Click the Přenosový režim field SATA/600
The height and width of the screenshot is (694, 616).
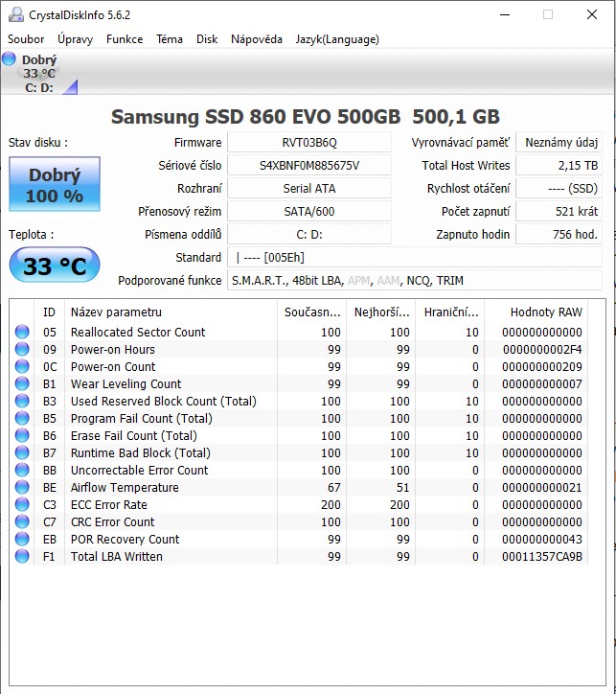(x=309, y=212)
